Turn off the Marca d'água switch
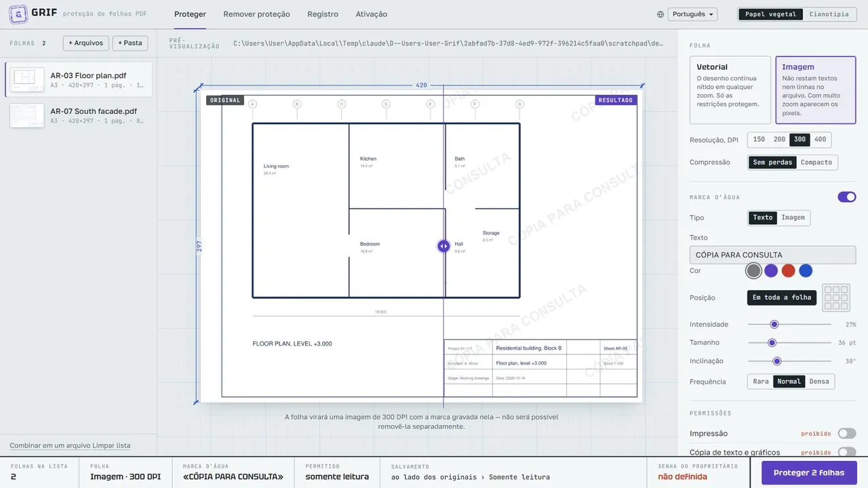Image resolution: width=868 pixels, height=488 pixels. tap(847, 197)
